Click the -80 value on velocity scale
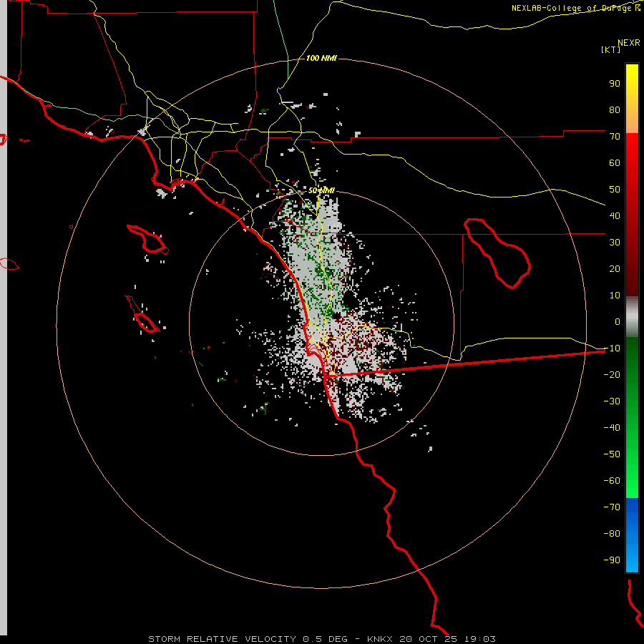Viewport: 644px width, 644px height. [x=612, y=534]
